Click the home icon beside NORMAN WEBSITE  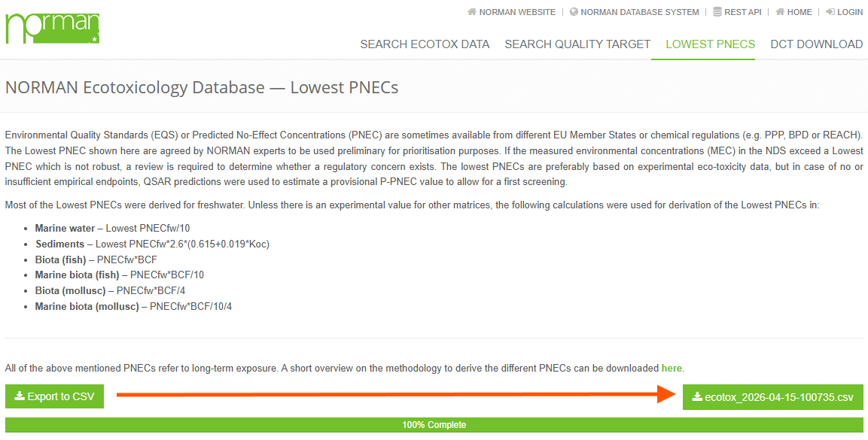[472, 12]
